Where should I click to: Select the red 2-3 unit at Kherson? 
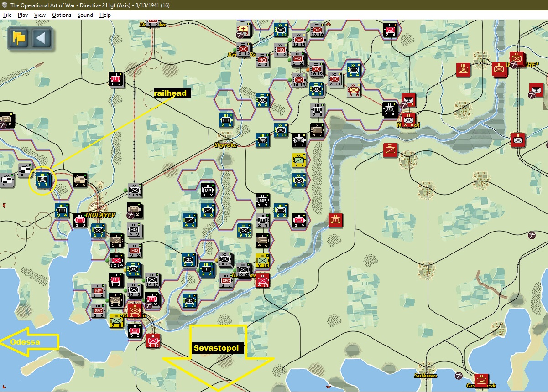(135, 311)
